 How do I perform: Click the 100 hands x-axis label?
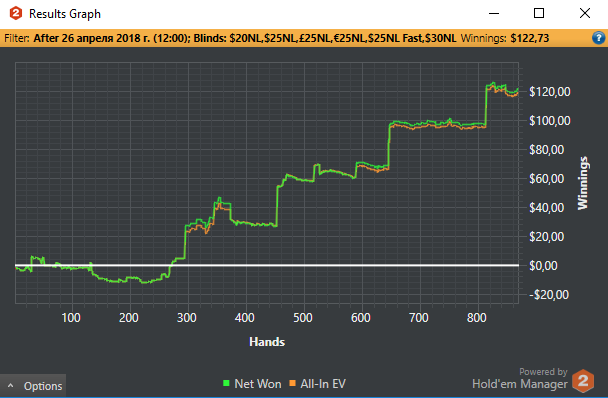click(x=71, y=318)
